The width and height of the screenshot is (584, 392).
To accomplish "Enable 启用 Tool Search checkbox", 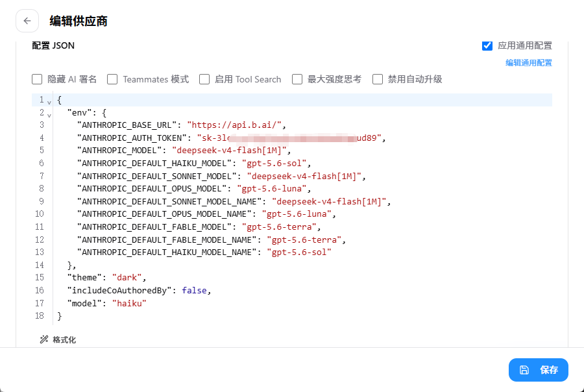I will 204,79.
